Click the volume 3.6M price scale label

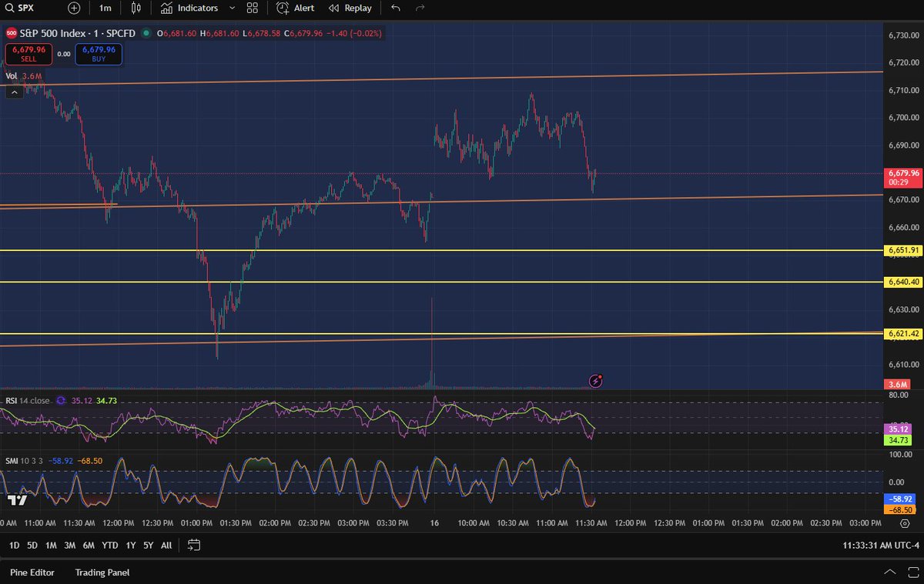pyautogui.click(x=896, y=384)
